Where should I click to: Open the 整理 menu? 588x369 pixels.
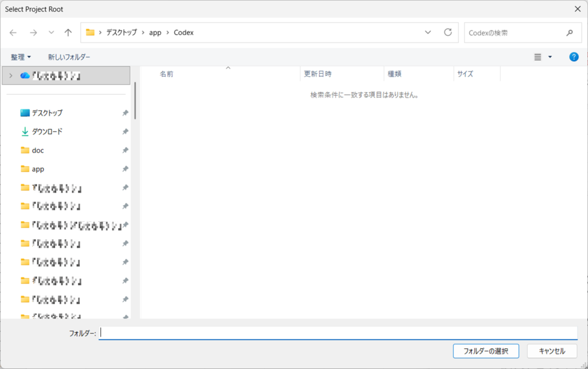coord(21,57)
